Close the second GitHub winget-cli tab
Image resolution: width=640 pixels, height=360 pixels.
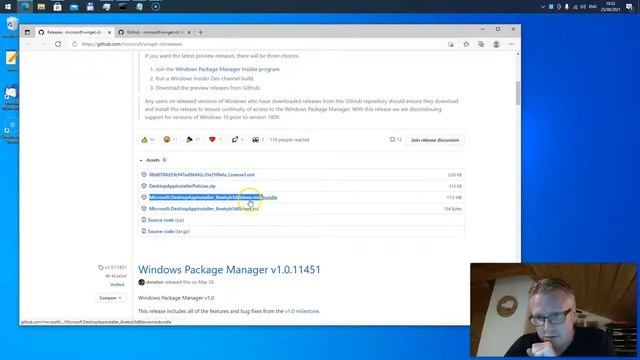pyautogui.click(x=189, y=32)
